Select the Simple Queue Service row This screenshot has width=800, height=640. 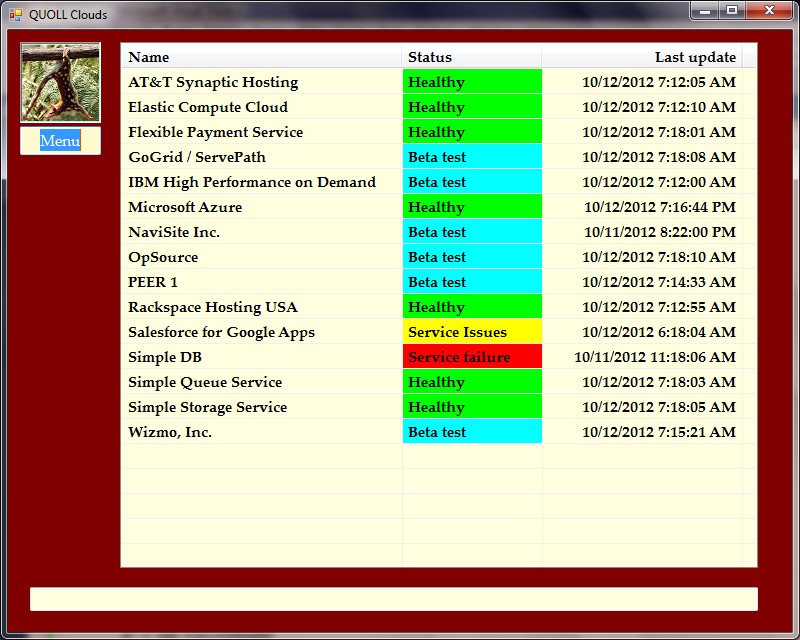point(205,382)
